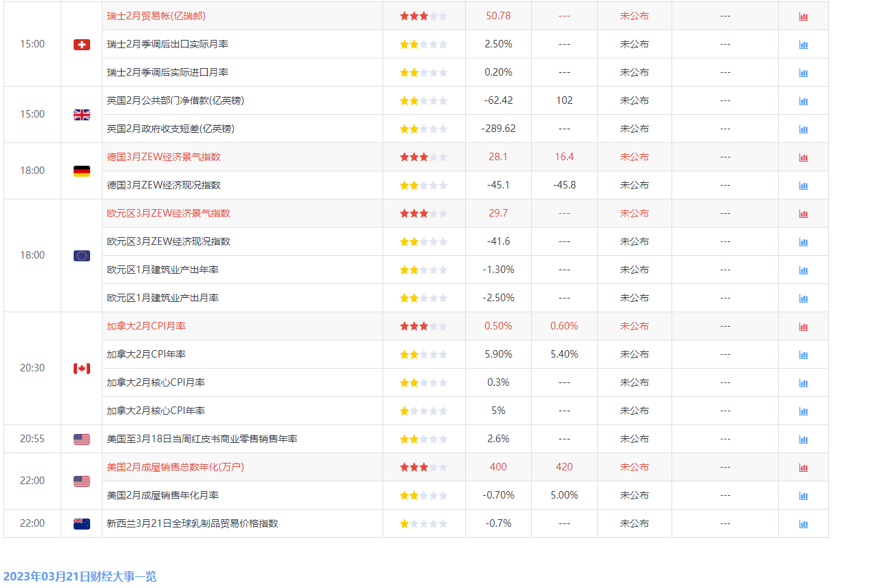Click the New Zealand flag icon
Image resolution: width=880 pixels, height=588 pixels.
point(82,524)
